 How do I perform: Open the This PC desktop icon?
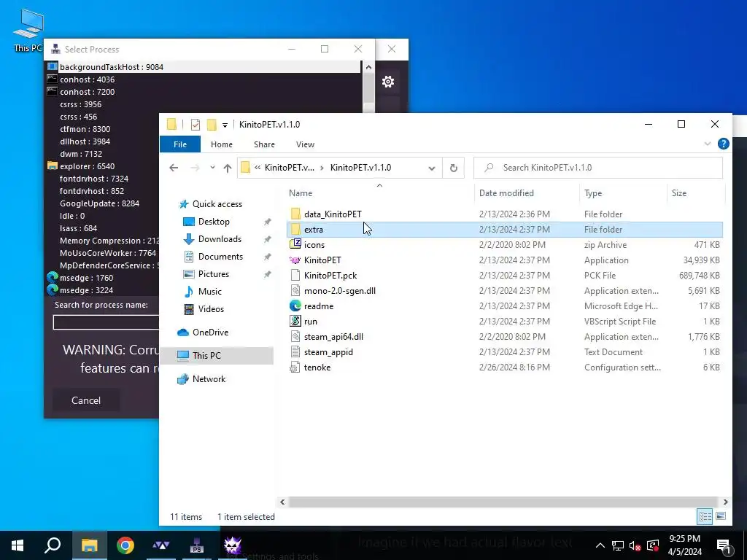(x=28, y=31)
